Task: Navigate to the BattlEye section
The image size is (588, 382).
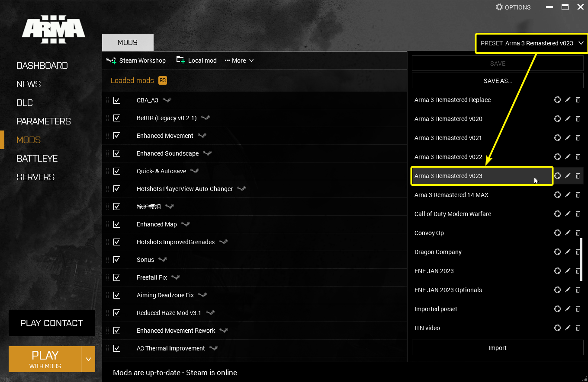Action: (37, 159)
